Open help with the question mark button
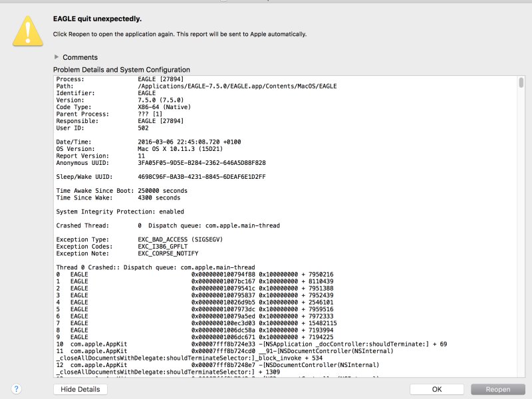Image resolution: width=532 pixels, height=399 pixels. [16, 389]
